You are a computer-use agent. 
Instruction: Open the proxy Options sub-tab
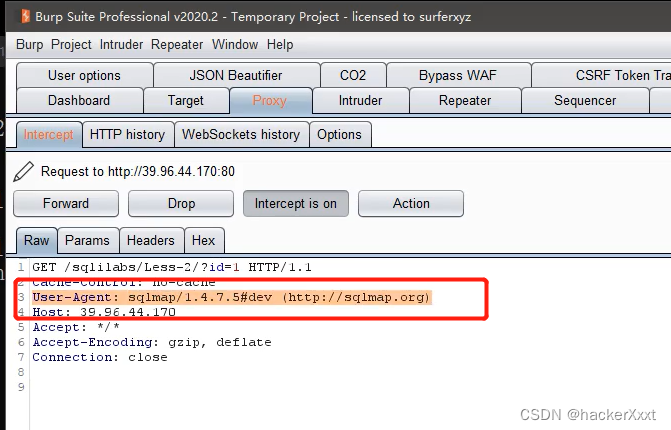pos(339,135)
